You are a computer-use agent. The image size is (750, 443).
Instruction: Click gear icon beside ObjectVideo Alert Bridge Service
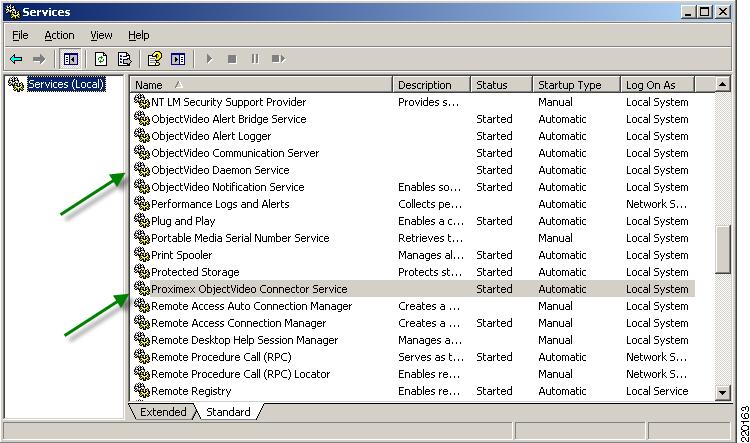[142, 118]
